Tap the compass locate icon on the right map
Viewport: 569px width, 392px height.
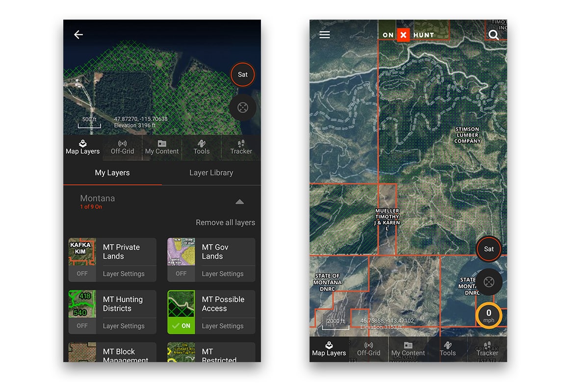click(x=489, y=282)
